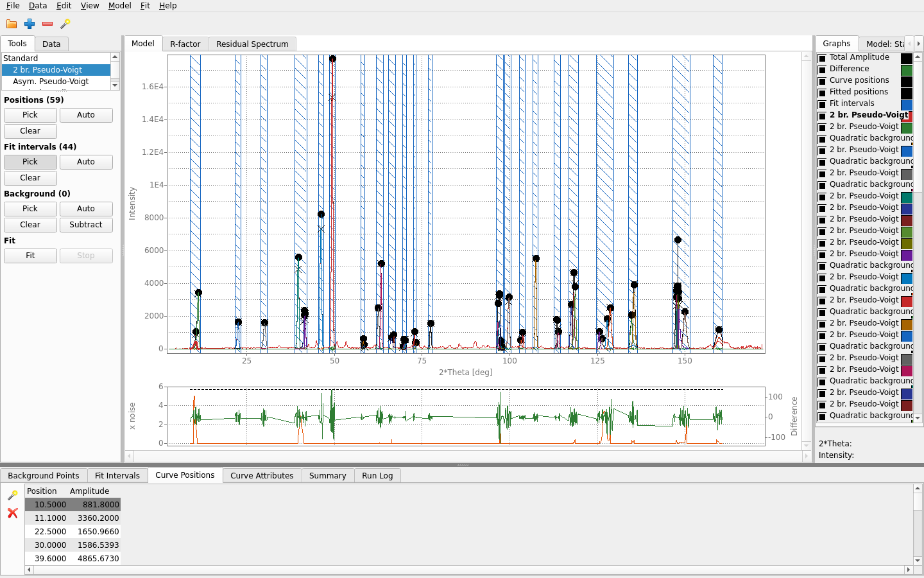Click Difference green color swatch
924x578 pixels.
point(907,69)
